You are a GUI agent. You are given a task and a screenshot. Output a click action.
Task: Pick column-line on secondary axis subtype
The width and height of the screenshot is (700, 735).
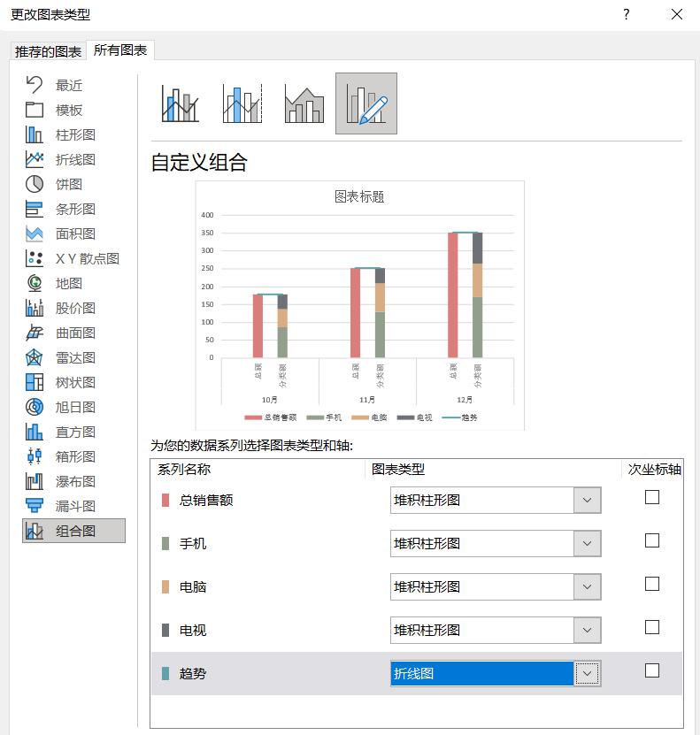coord(242,103)
